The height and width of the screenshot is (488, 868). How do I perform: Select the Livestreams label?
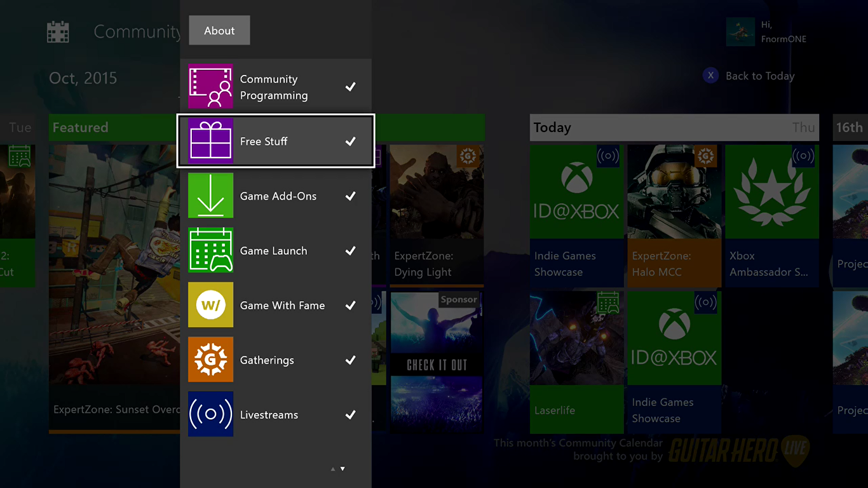(269, 414)
